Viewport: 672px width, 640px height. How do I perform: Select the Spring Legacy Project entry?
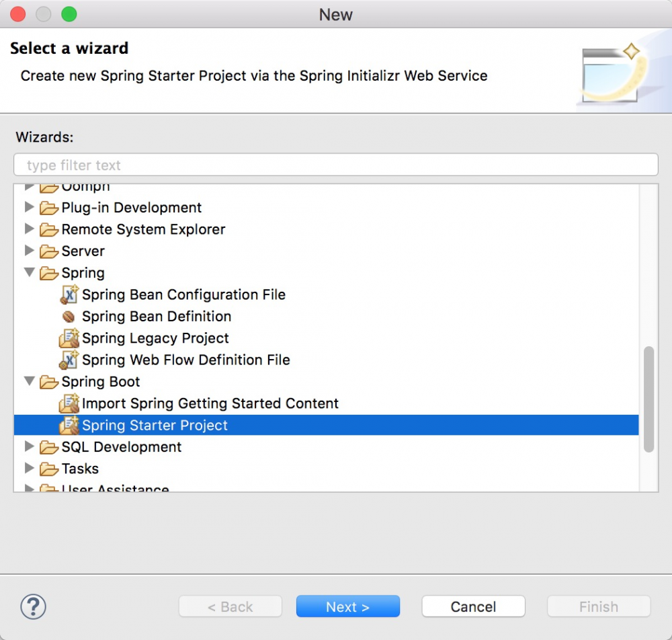(x=155, y=338)
